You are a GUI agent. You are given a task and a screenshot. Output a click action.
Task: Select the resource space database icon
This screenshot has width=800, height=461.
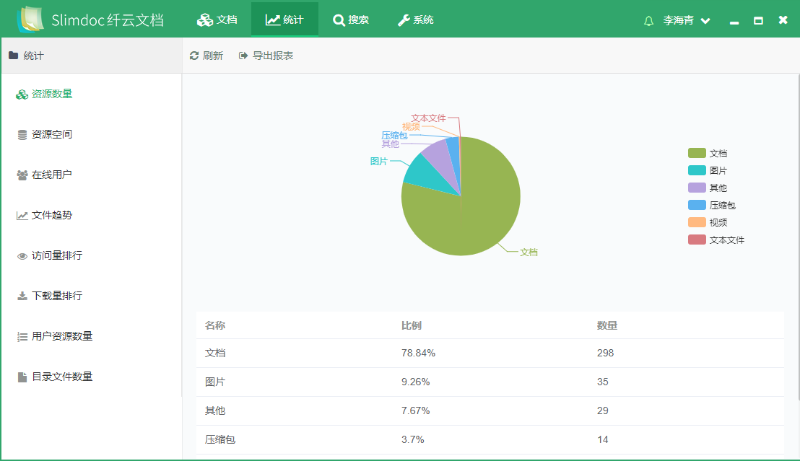tap(22, 134)
